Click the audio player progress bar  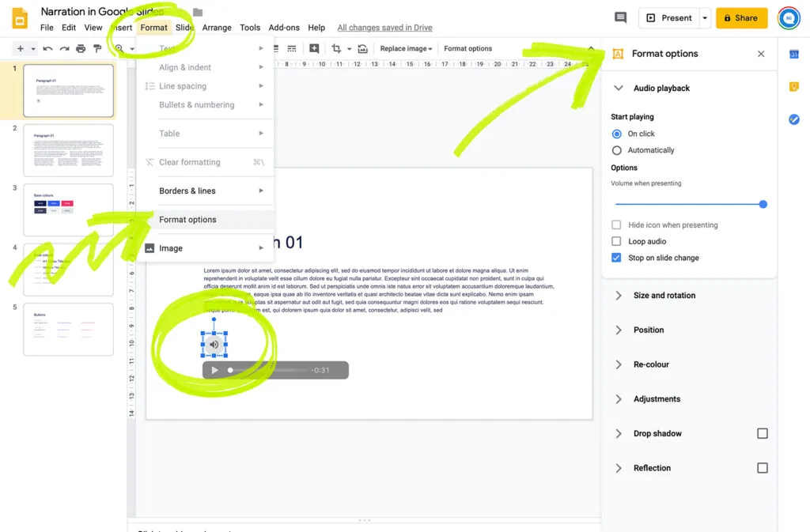[x=269, y=370]
